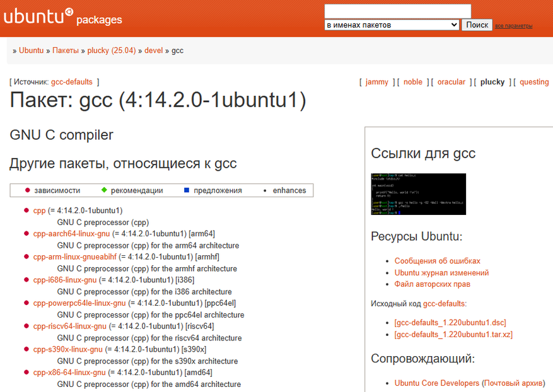Open the gcc terminal screenshot thumbnail

(418, 194)
